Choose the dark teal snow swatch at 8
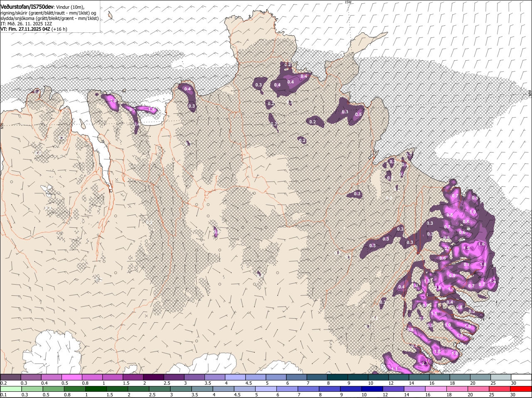The image size is (532, 398). pos(337,377)
